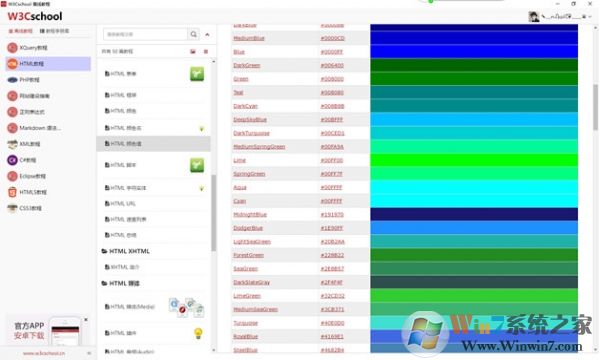
Task: Click the DodgerBlue color swatch
Action: (474, 228)
